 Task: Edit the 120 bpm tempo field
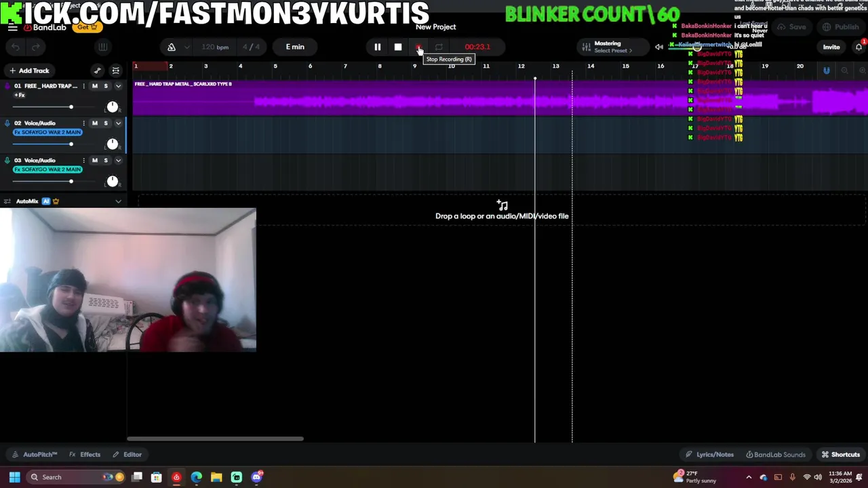tap(216, 47)
